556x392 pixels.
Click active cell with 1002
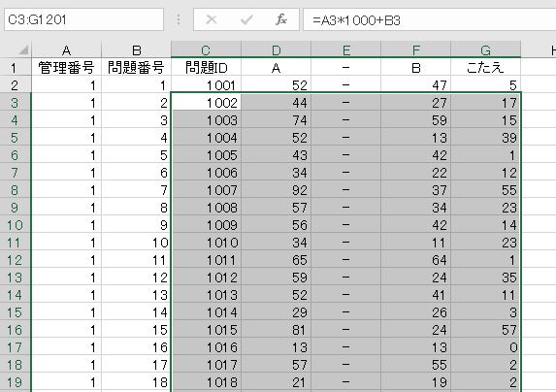point(206,103)
